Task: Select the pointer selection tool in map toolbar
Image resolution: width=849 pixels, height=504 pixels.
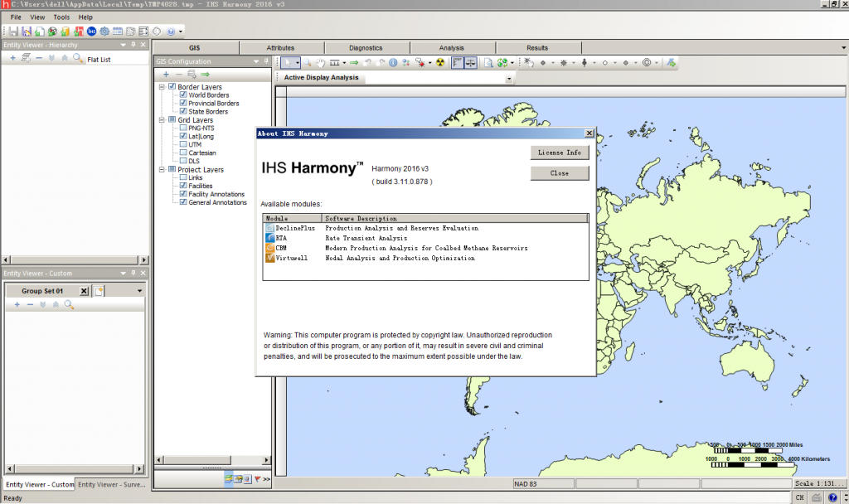Action: point(288,63)
